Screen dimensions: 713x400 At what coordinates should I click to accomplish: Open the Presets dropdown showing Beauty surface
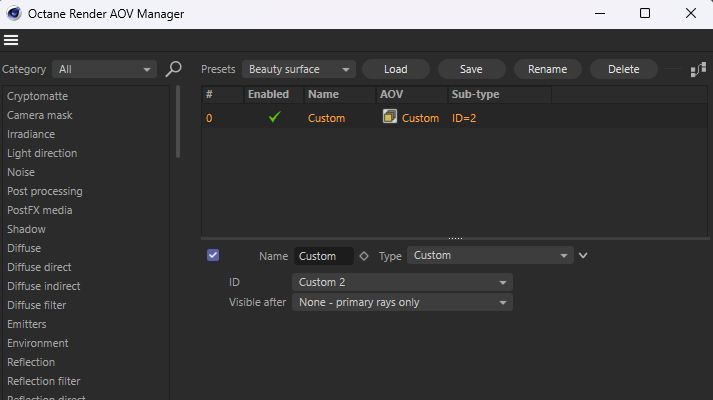click(298, 70)
